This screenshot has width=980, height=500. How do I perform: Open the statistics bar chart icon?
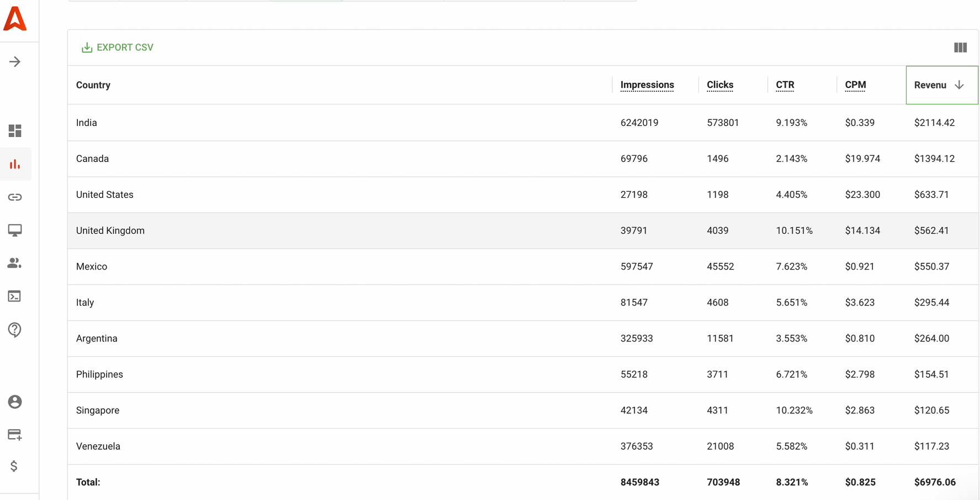[15, 164]
